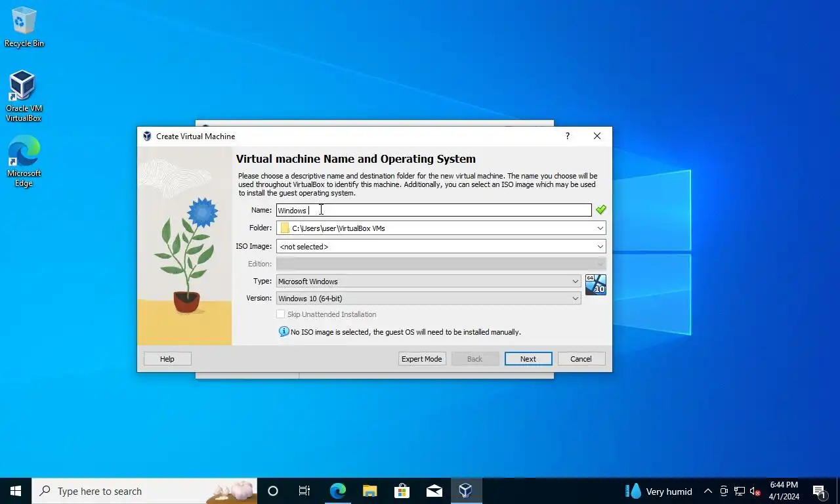Image resolution: width=840 pixels, height=504 pixels.
Task: Click the VirtualBox cube icon in dialog title
Action: (x=147, y=136)
